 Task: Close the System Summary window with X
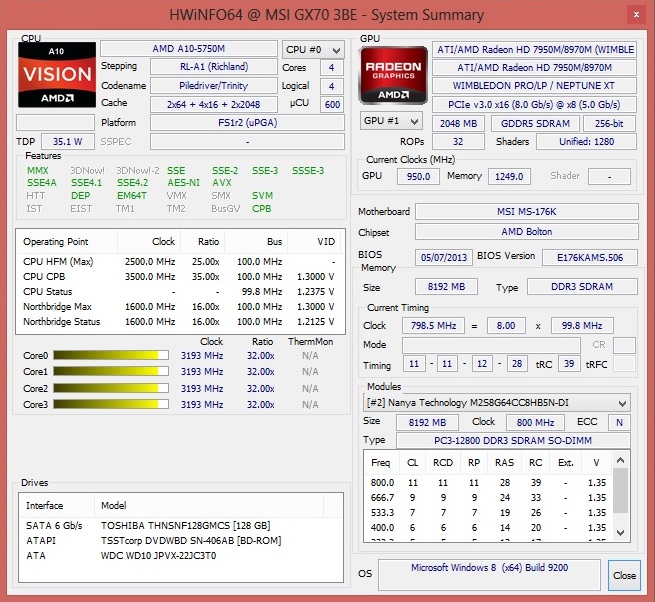pyautogui.click(x=636, y=15)
